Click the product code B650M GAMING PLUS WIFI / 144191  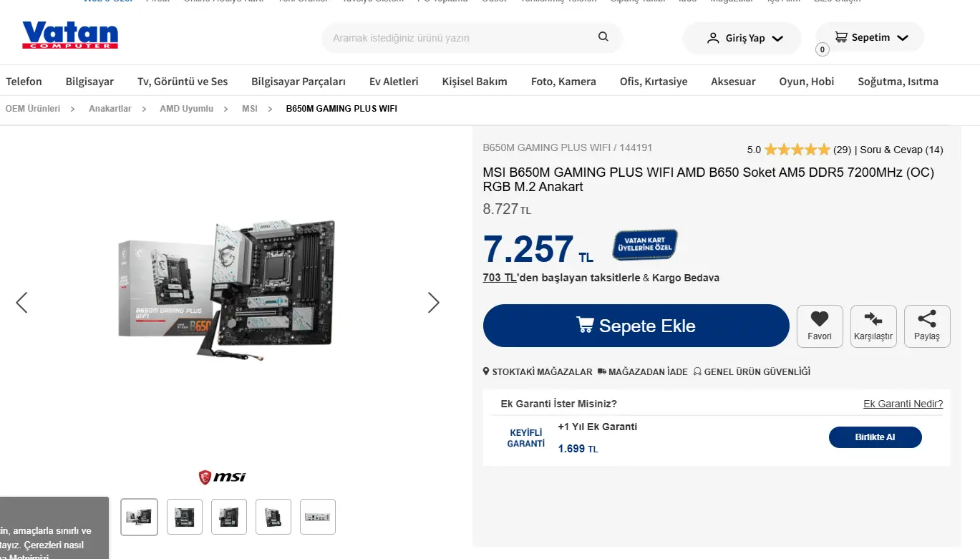(x=568, y=147)
